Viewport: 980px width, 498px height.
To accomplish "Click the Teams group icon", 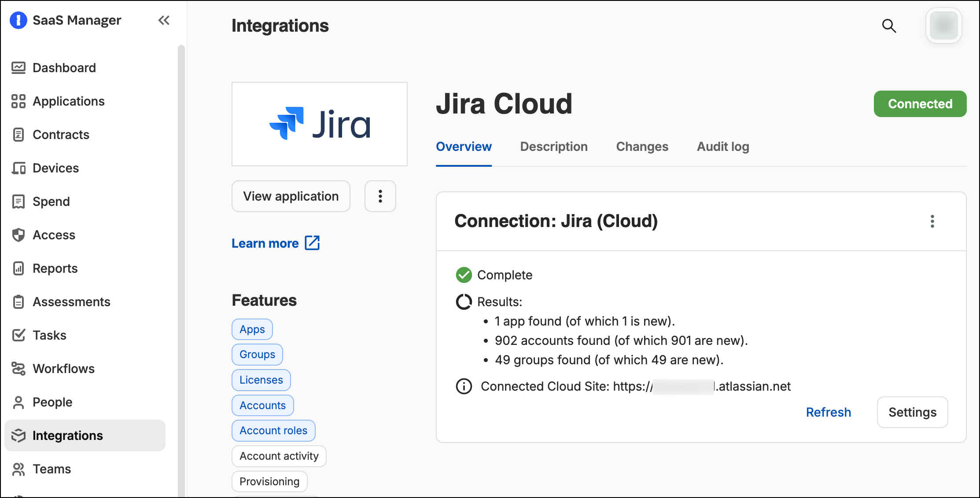I will [x=18, y=469].
